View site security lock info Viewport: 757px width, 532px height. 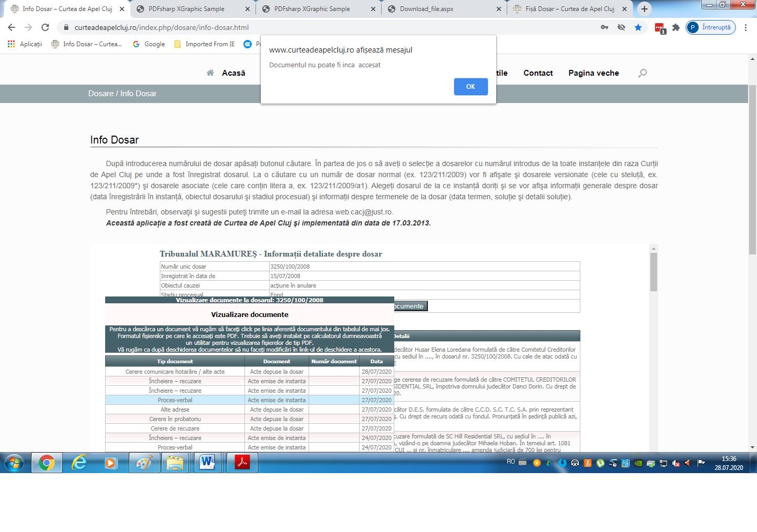pos(66,27)
